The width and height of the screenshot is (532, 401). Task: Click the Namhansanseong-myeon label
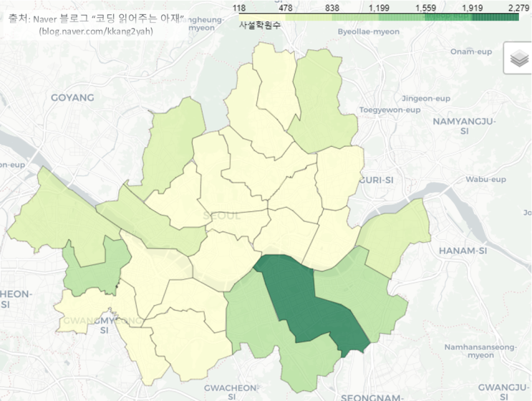[480, 351]
